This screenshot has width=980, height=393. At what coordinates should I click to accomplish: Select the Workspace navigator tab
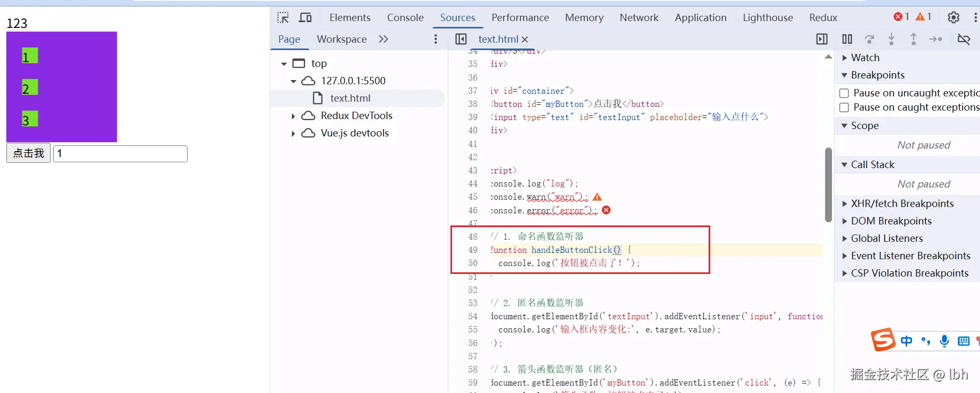click(x=341, y=39)
